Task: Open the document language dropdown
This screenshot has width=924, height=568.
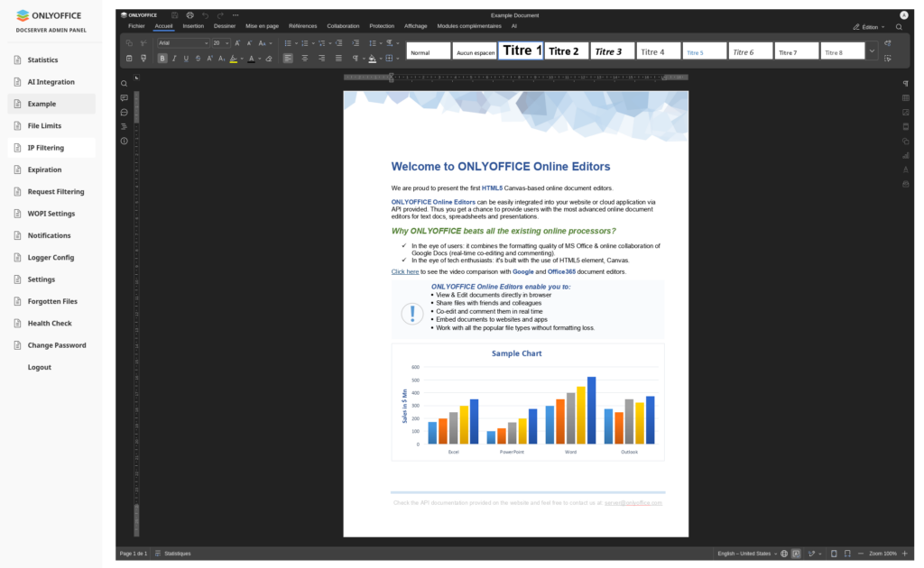Action: 745,553
